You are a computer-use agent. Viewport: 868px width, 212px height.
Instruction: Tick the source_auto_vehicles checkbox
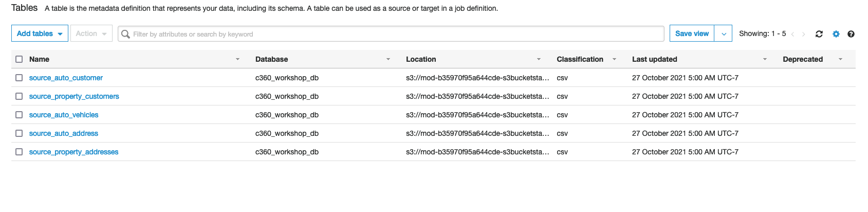pos(19,115)
